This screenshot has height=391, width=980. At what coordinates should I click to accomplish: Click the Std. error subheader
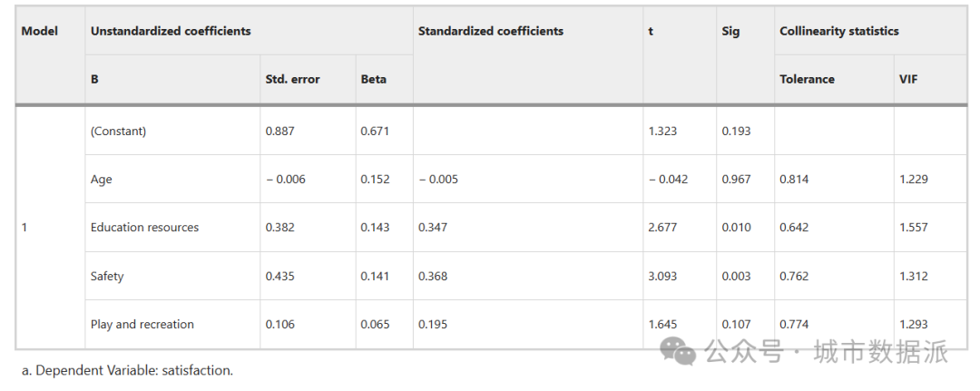[x=292, y=79]
